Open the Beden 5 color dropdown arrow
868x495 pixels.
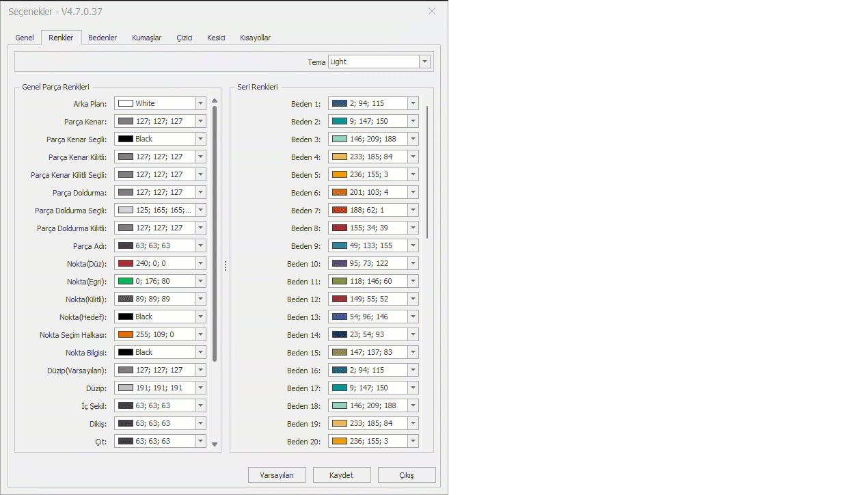[x=413, y=174]
